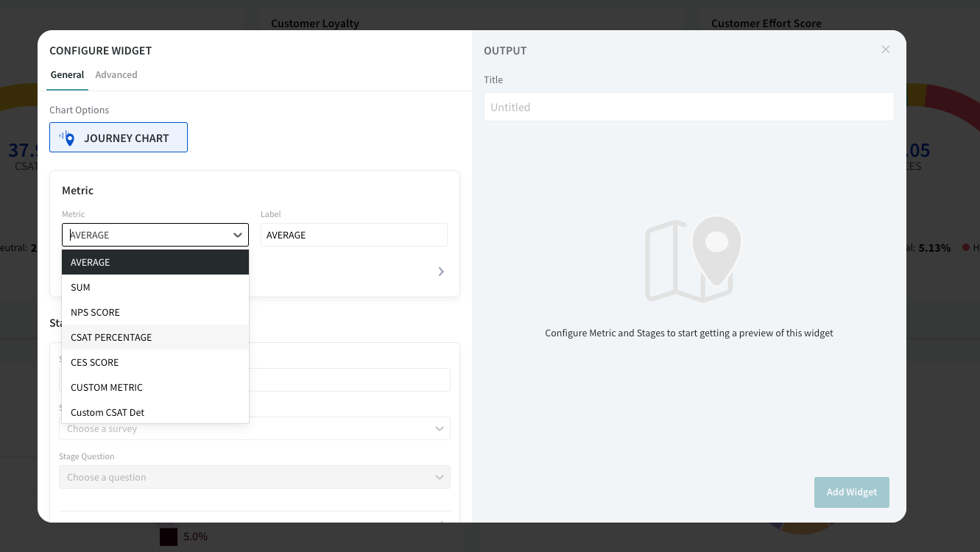This screenshot has height=552, width=980.
Task: Click the Journey Chart pin icon
Action: pyautogui.click(x=68, y=138)
